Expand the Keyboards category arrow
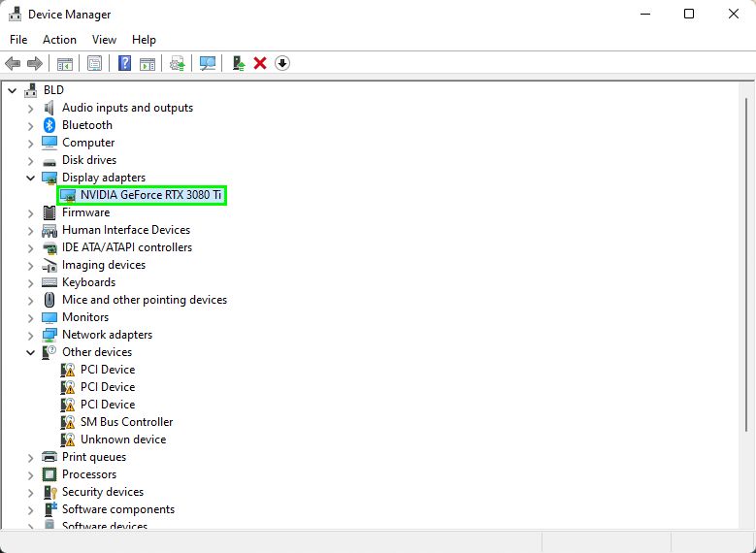756x553 pixels. pos(31,282)
